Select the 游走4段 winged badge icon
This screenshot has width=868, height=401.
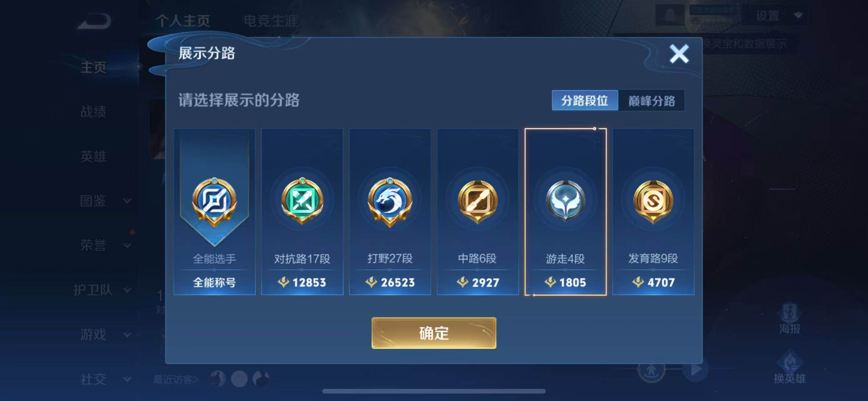coord(565,202)
